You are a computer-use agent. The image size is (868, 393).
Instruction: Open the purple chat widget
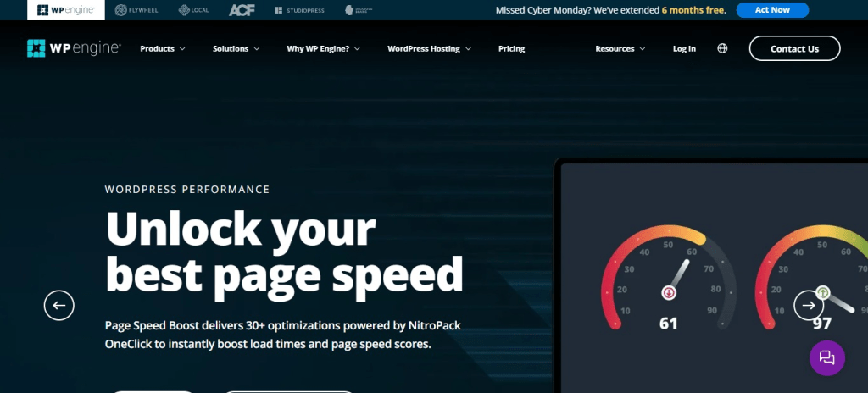coord(827,358)
